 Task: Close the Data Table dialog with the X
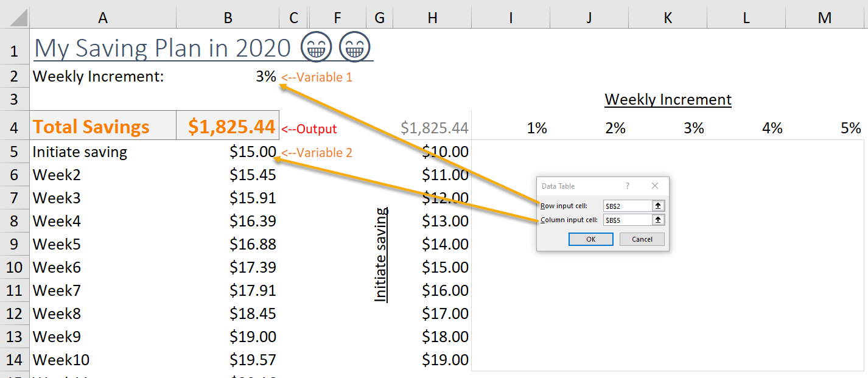point(655,186)
